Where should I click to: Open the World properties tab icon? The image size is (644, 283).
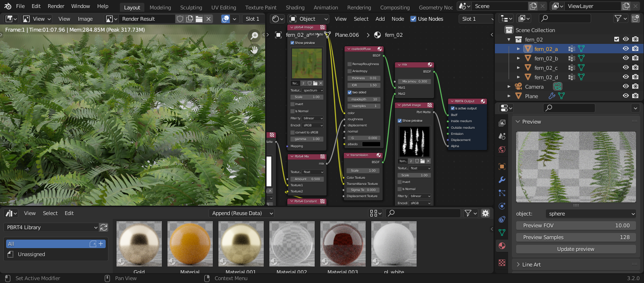point(502,150)
